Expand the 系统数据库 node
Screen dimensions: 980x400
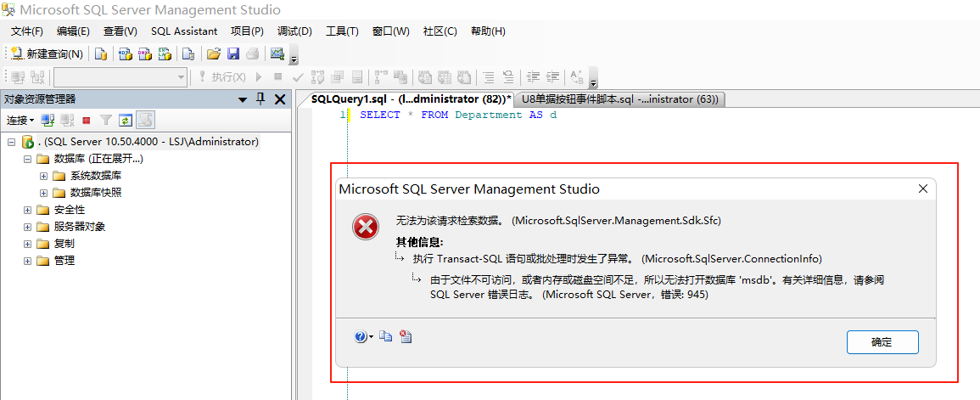43,176
